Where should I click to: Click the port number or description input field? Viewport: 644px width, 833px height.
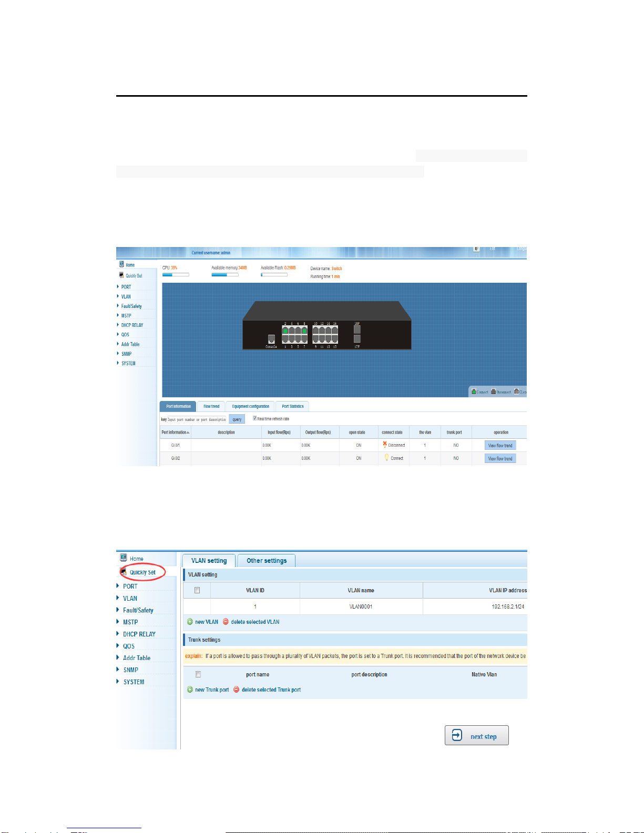click(197, 419)
